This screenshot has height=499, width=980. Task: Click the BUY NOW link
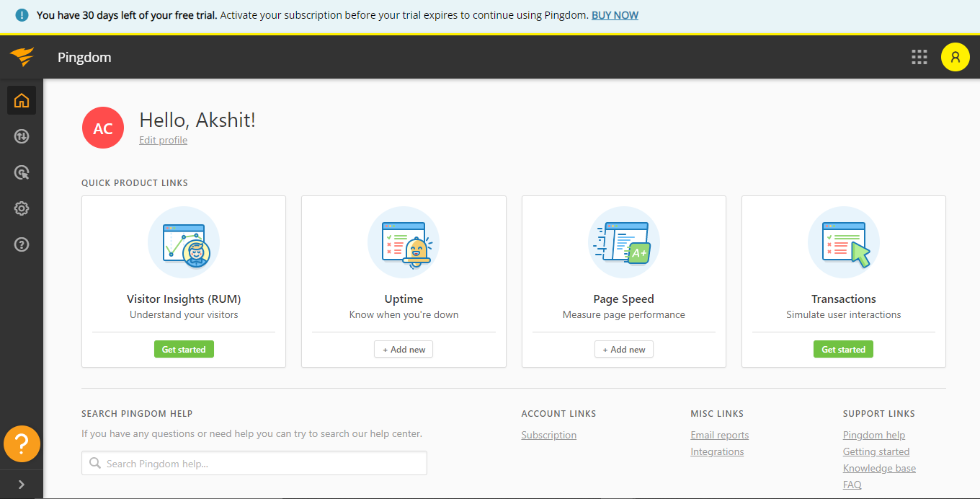[x=615, y=15]
